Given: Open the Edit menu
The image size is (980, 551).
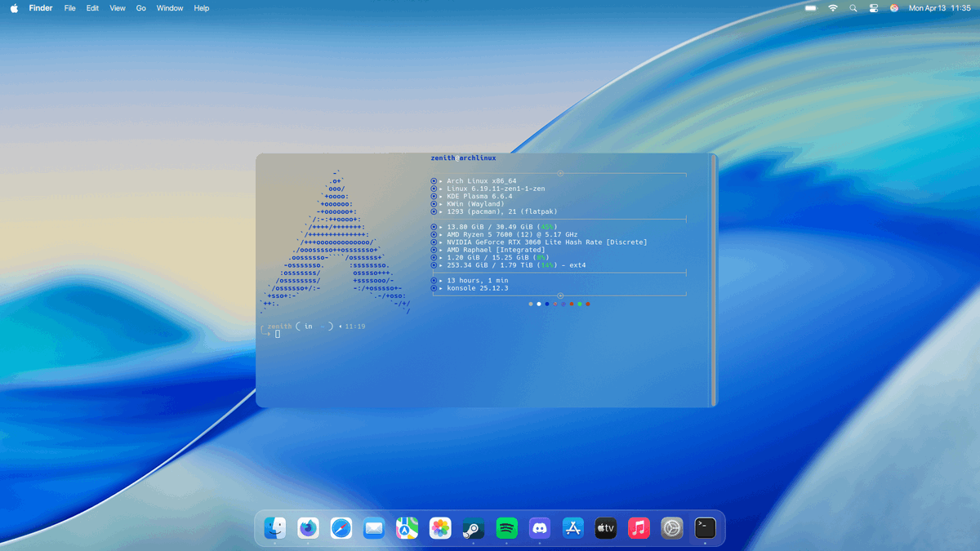Looking at the screenshot, I should click(93, 8).
